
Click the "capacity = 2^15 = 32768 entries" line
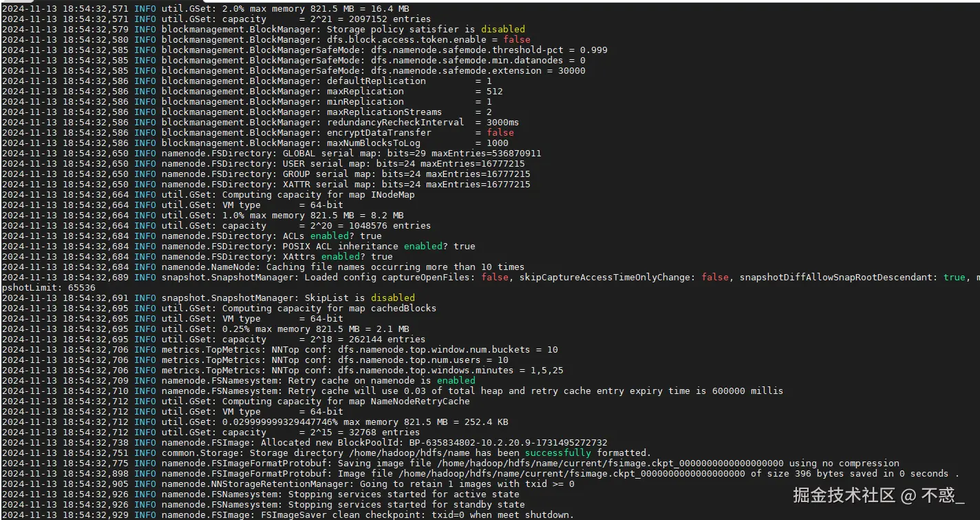point(211,433)
